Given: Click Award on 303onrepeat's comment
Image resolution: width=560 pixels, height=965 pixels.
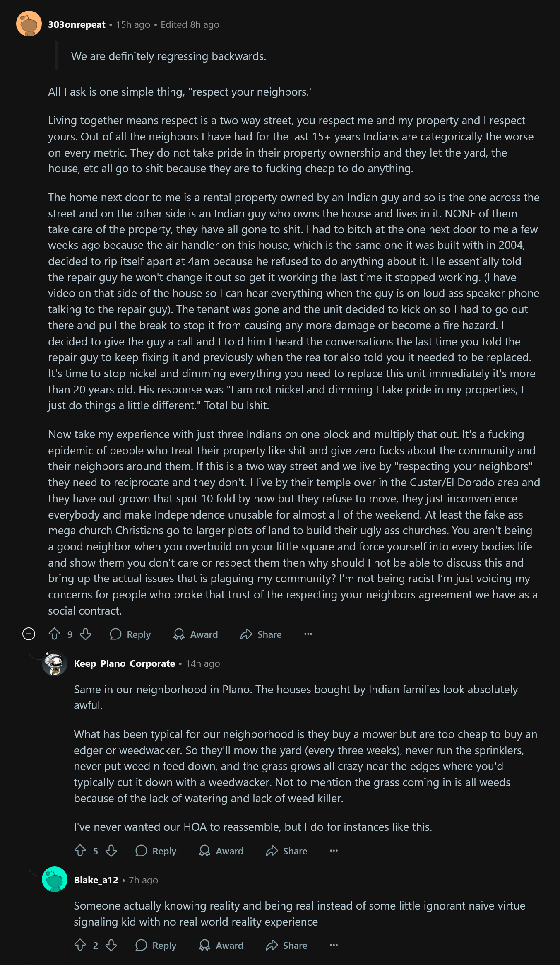Looking at the screenshot, I should (x=196, y=634).
